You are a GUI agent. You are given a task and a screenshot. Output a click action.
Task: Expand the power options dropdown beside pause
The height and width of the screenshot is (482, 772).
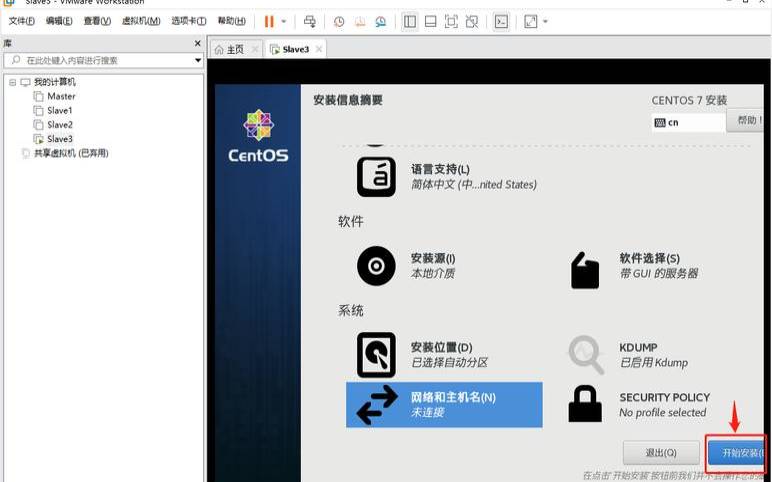[x=284, y=21]
